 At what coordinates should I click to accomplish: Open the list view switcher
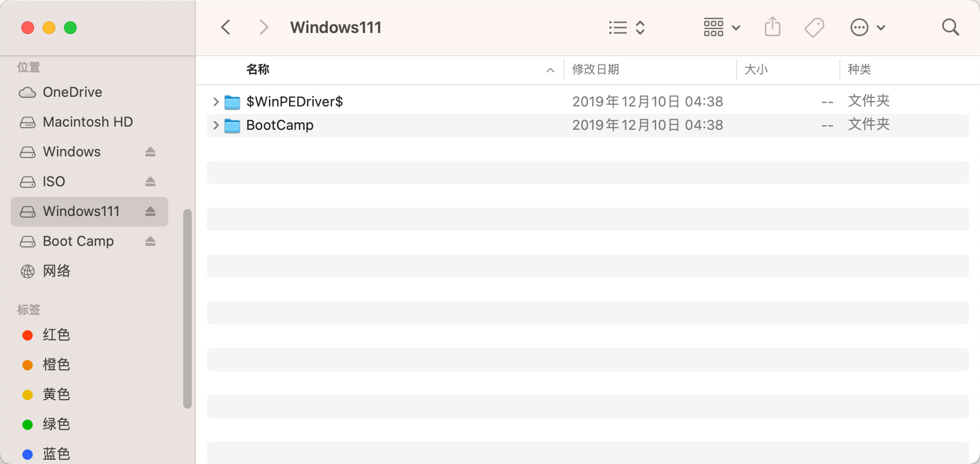[x=627, y=28]
